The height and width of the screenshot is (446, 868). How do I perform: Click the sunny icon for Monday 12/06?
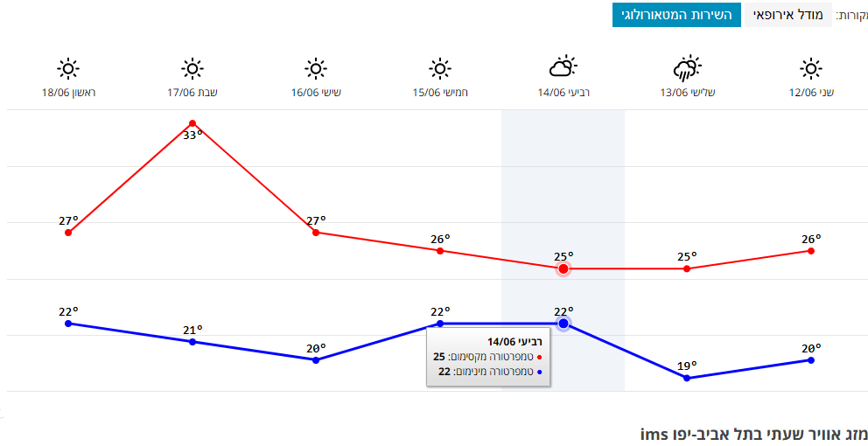coord(811,68)
